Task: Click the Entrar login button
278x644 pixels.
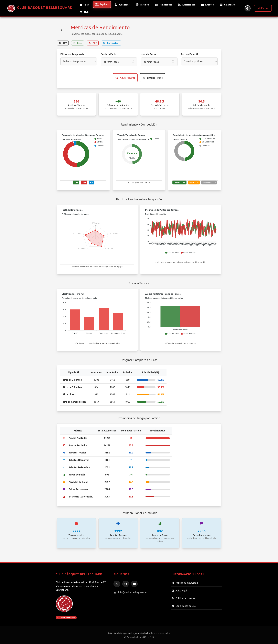Action: (x=263, y=8)
